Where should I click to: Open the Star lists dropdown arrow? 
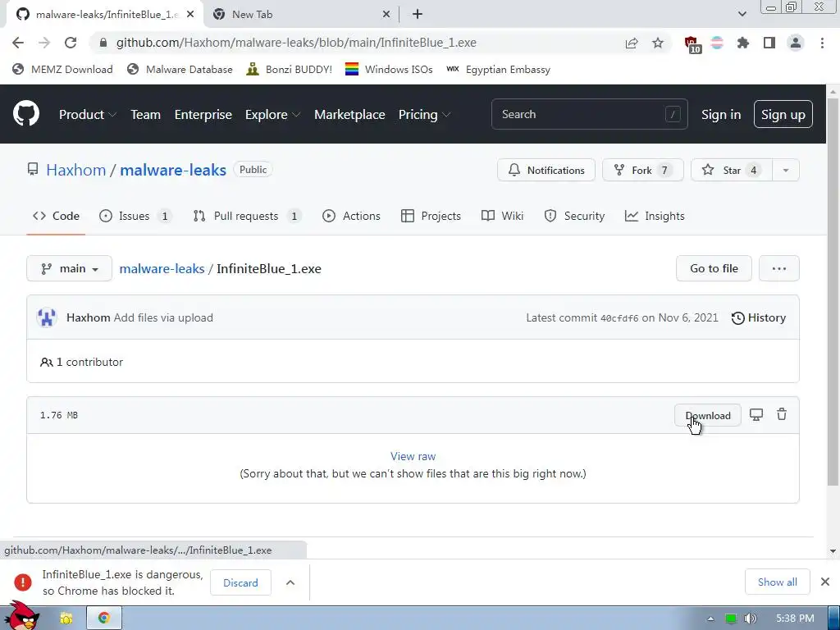point(786,171)
